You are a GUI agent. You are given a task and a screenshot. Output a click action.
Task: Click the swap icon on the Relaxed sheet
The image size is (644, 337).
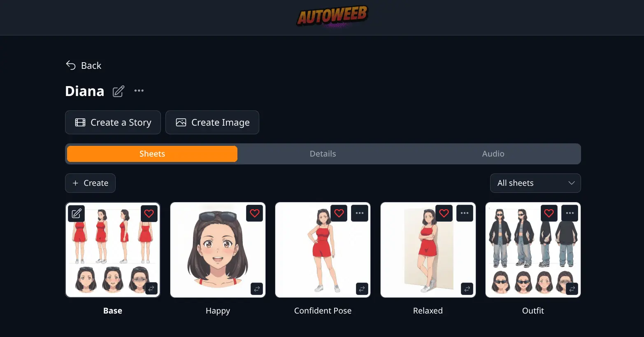tap(467, 289)
